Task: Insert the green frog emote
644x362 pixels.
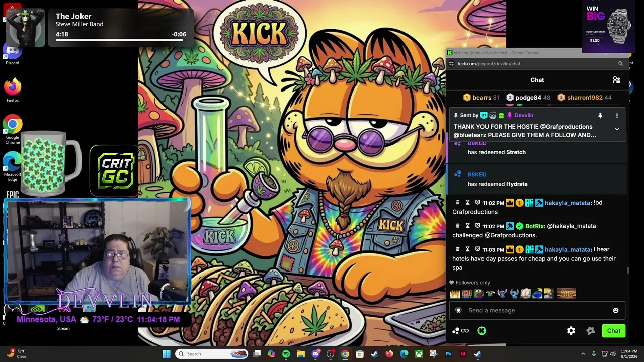Action: [478, 293]
